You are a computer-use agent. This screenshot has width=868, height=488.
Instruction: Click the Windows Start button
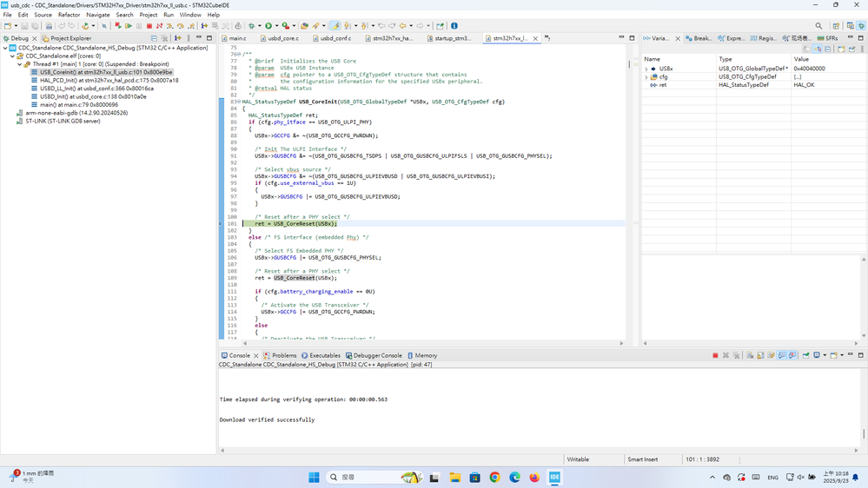click(314, 478)
